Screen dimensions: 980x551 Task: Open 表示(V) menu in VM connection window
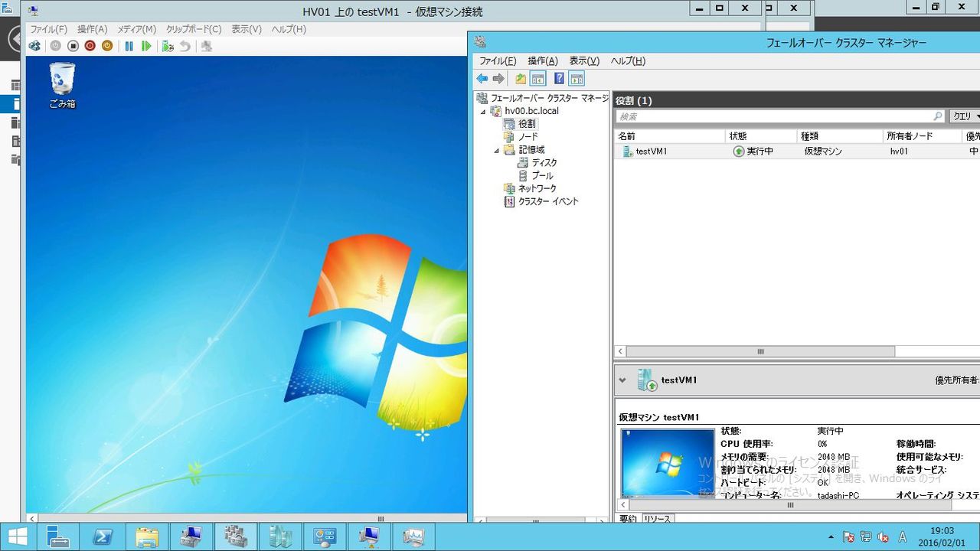coord(247,29)
